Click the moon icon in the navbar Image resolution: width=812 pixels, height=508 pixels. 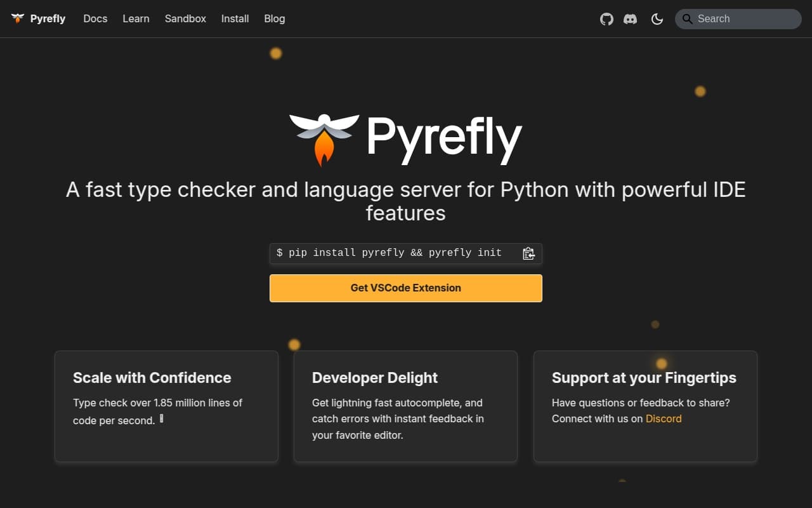pos(657,19)
